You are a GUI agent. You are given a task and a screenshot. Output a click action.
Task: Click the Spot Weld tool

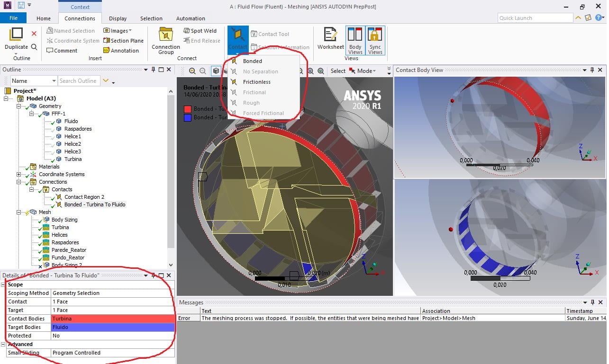[200, 31]
